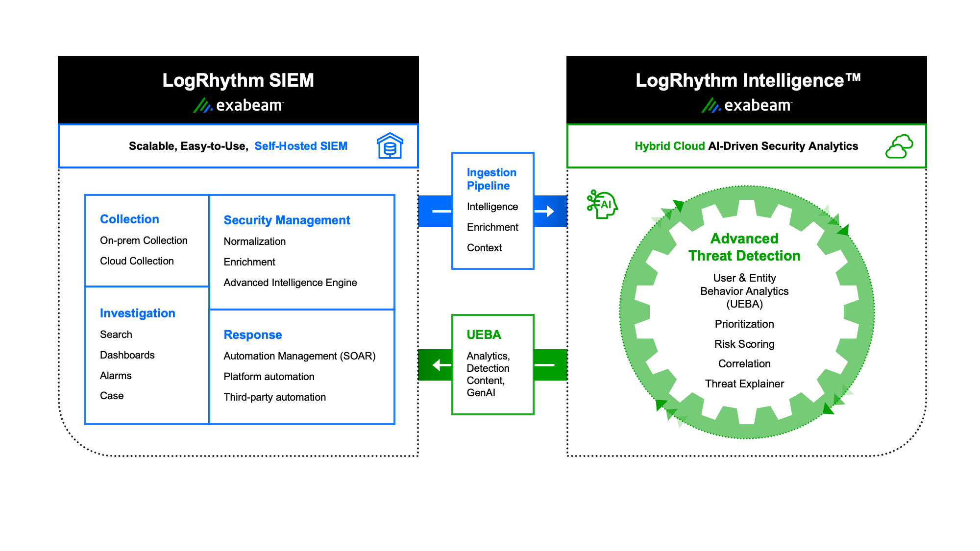Click the Advanced Intelligence Engine entry
980x551 pixels.
(290, 283)
